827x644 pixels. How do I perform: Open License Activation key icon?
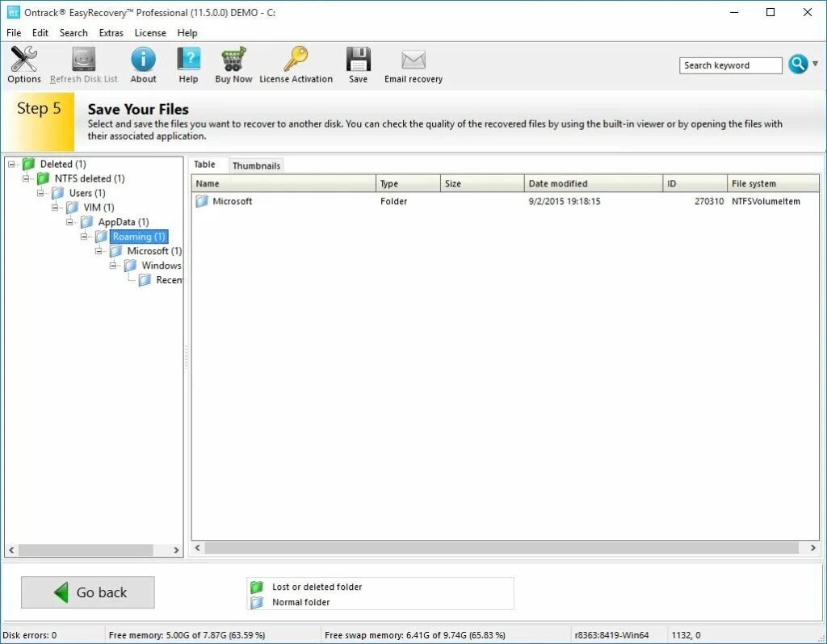[x=296, y=65]
